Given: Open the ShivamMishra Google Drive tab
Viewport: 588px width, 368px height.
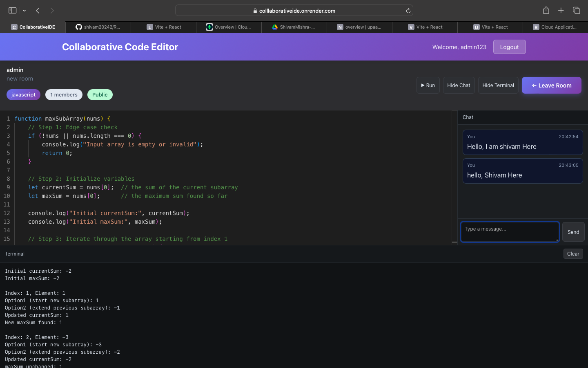Looking at the screenshot, I should (x=294, y=27).
